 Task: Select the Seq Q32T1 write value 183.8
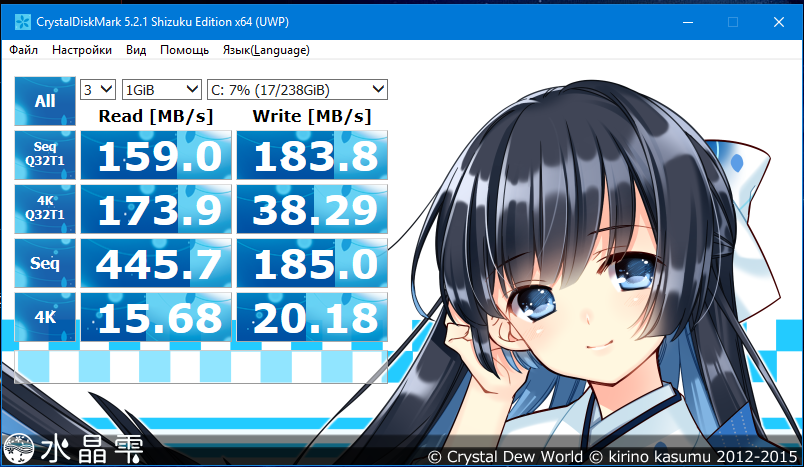(x=312, y=155)
